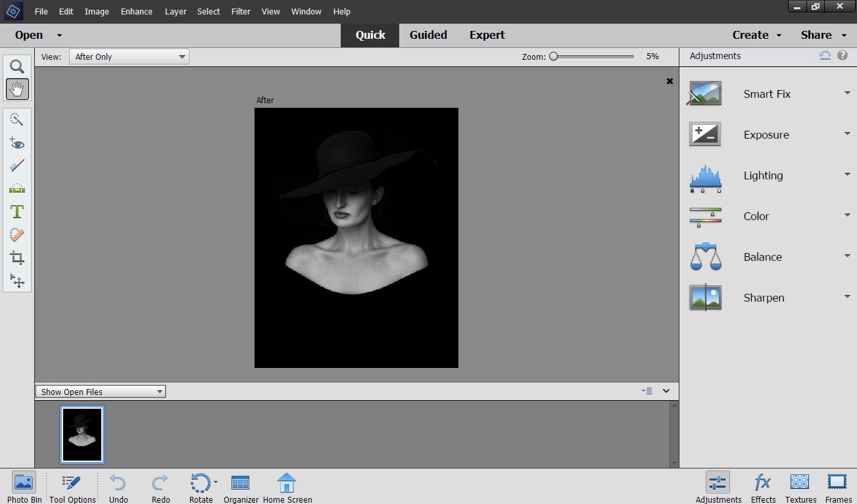Click the Share button

tap(818, 35)
